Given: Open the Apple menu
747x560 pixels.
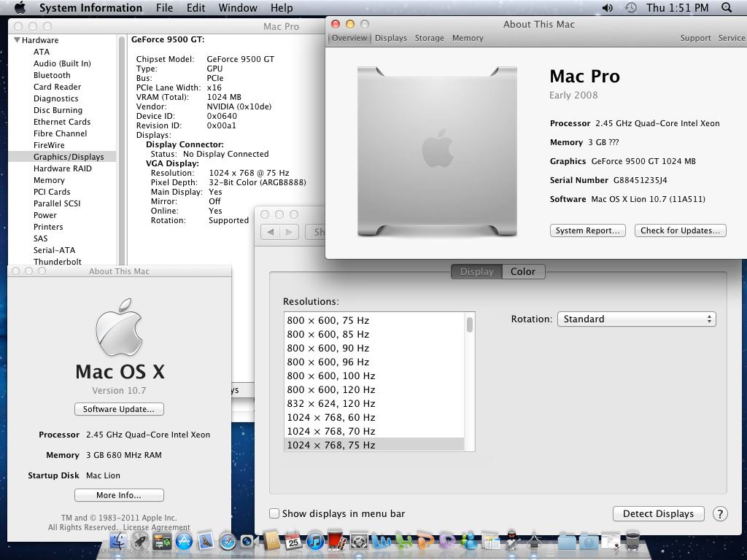Looking at the screenshot, I should [20, 7].
